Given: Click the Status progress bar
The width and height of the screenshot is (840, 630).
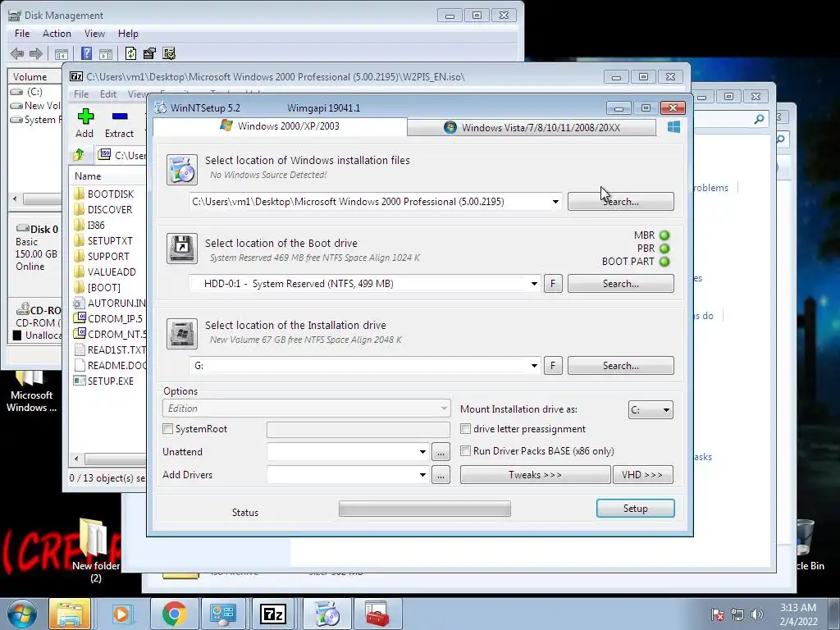Looking at the screenshot, I should click(x=425, y=509).
